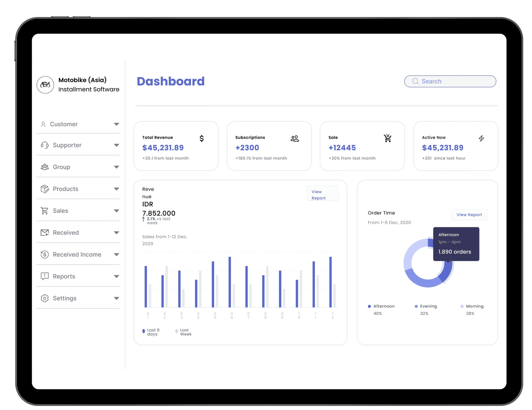The image size is (532, 410).
Task: Click '+201 since last hour' text
Action: click(x=444, y=158)
